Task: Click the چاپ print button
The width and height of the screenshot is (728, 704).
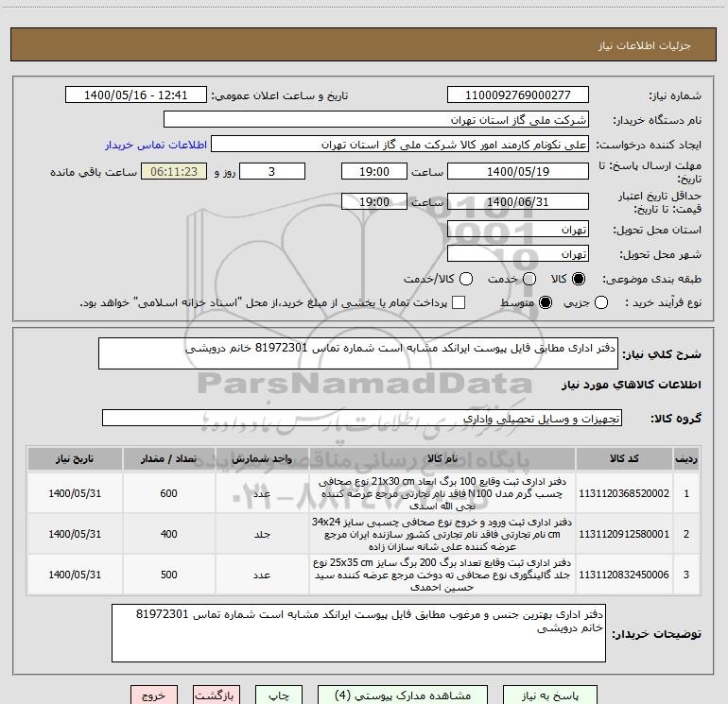Action: (x=279, y=695)
